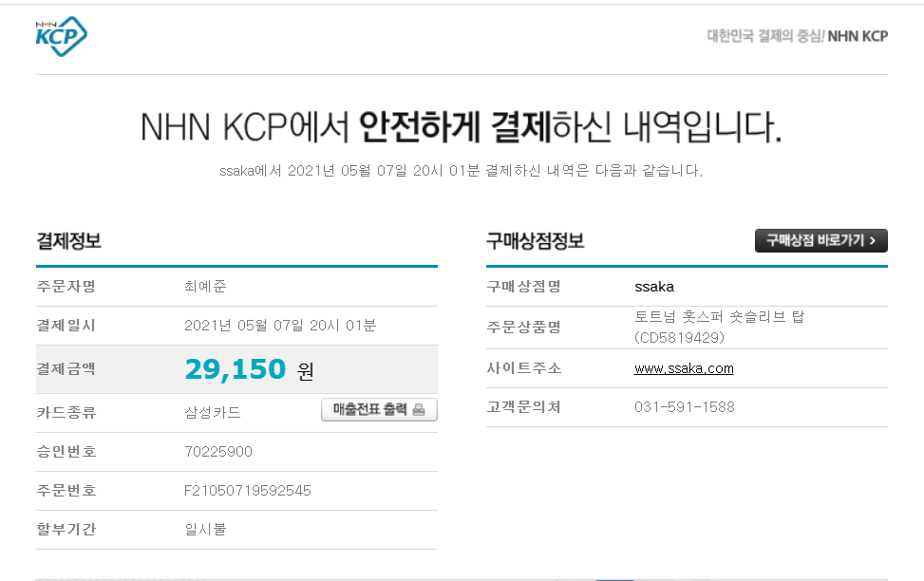
Task: Click the payment confirmation headline text
Action: 462,127
